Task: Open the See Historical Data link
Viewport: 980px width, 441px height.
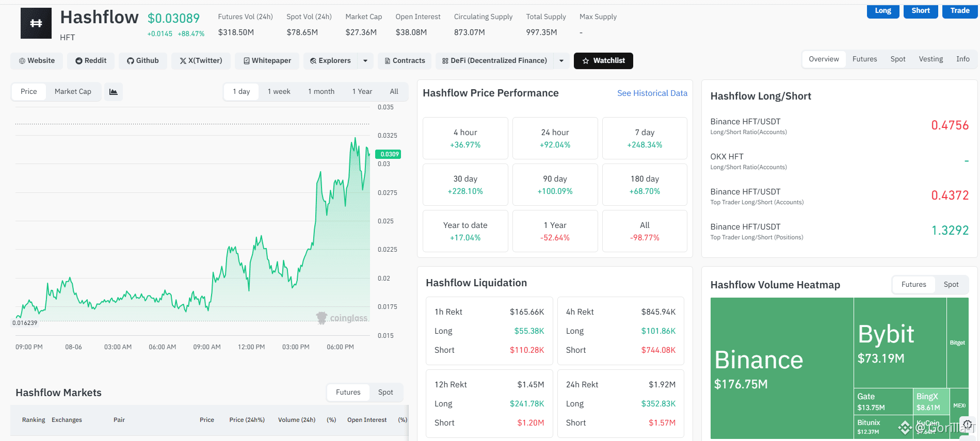Action: point(652,93)
